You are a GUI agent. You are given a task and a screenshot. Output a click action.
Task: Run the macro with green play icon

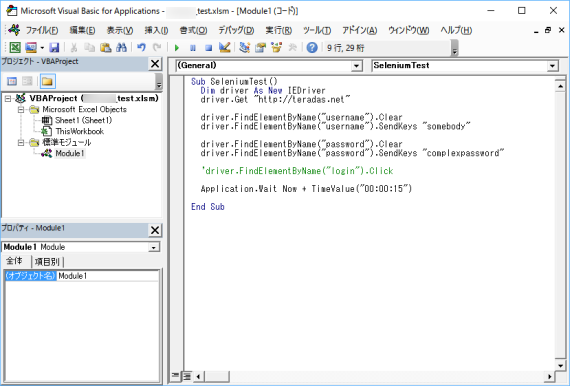click(x=177, y=48)
